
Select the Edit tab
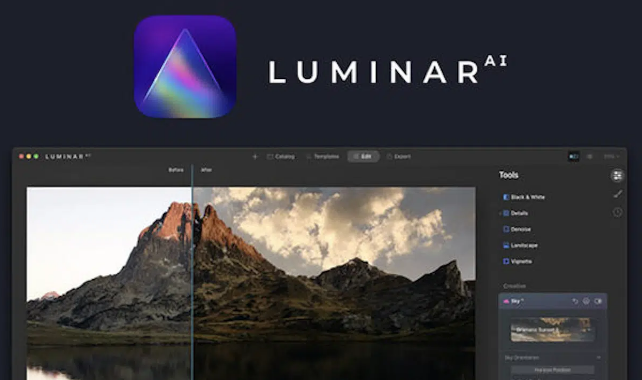[x=363, y=156]
